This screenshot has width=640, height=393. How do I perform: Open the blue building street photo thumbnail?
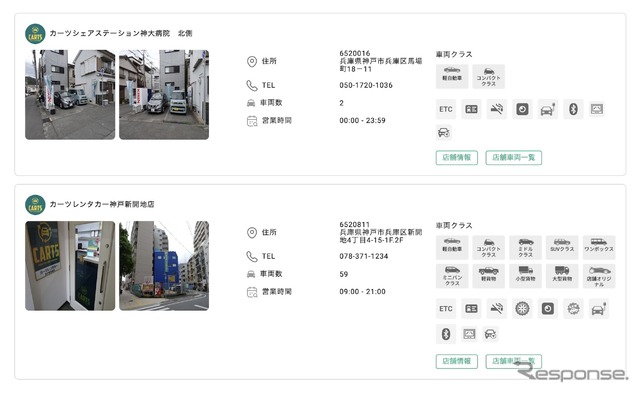point(164,266)
